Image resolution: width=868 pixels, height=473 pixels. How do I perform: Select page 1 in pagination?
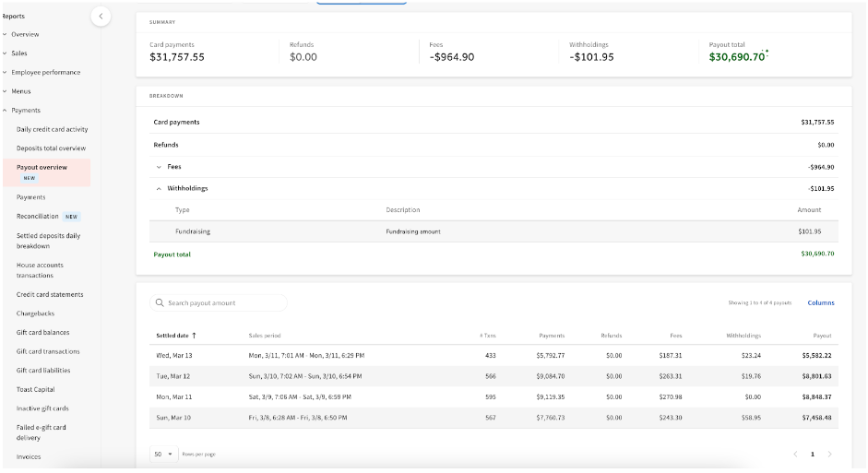pos(812,455)
